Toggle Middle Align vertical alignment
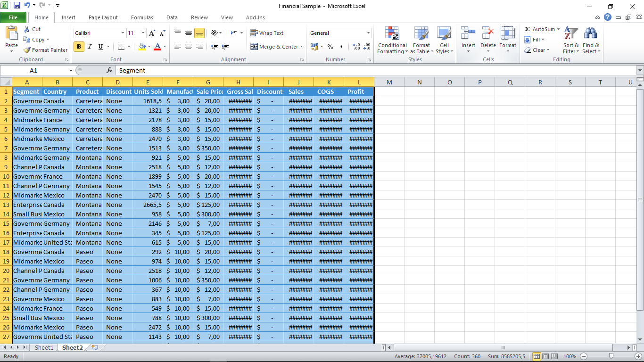This screenshot has height=362, width=644. [x=189, y=33]
